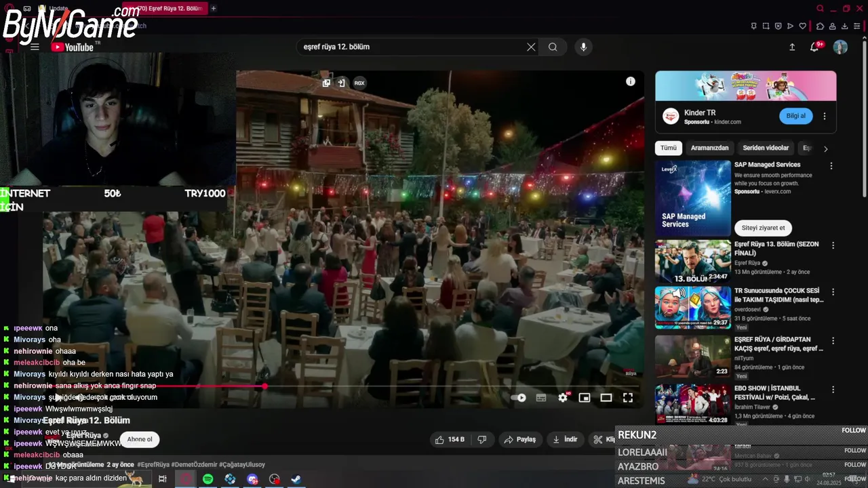
Task: Select the Tümü filter chip
Action: pos(669,148)
